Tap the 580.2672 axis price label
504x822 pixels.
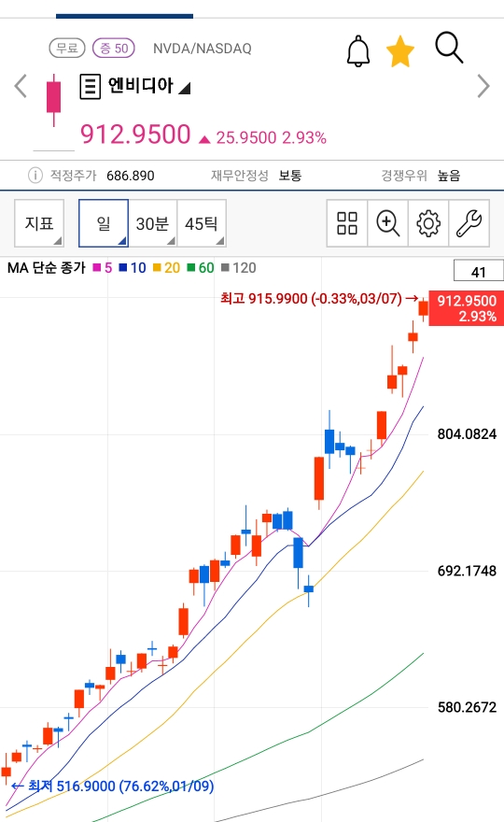467,707
